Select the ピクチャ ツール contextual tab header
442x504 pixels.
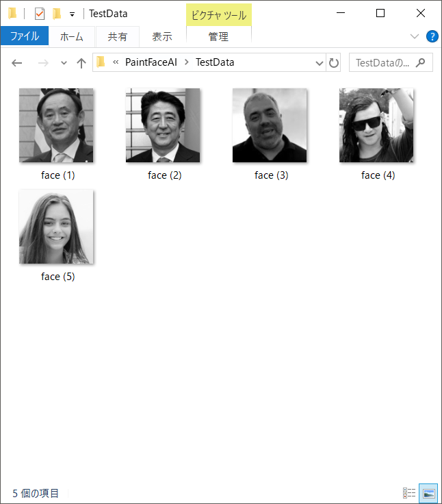click(219, 15)
